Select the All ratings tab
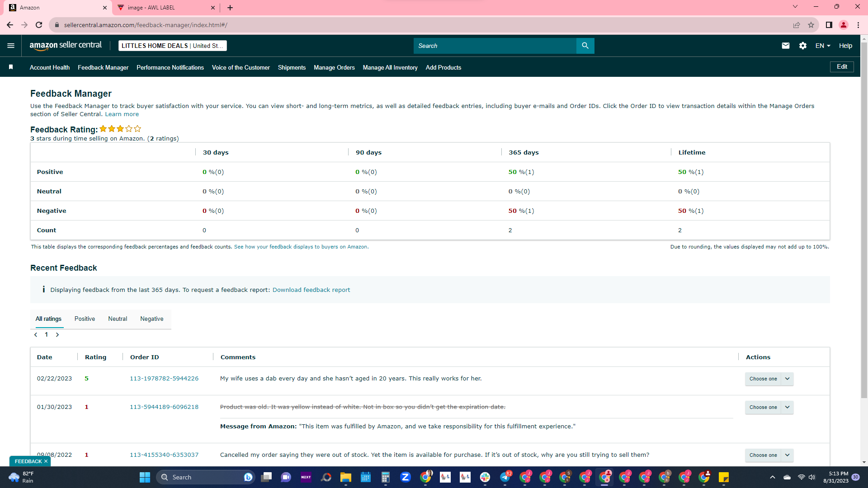 coord(48,319)
